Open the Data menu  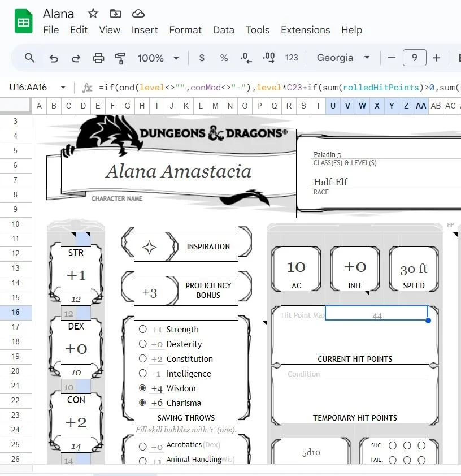coord(224,30)
